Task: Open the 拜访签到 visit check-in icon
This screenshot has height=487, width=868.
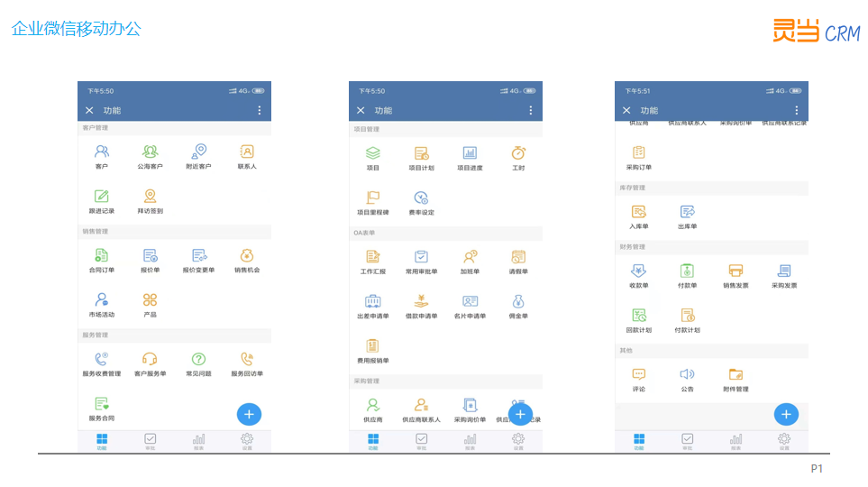Action: (x=150, y=196)
